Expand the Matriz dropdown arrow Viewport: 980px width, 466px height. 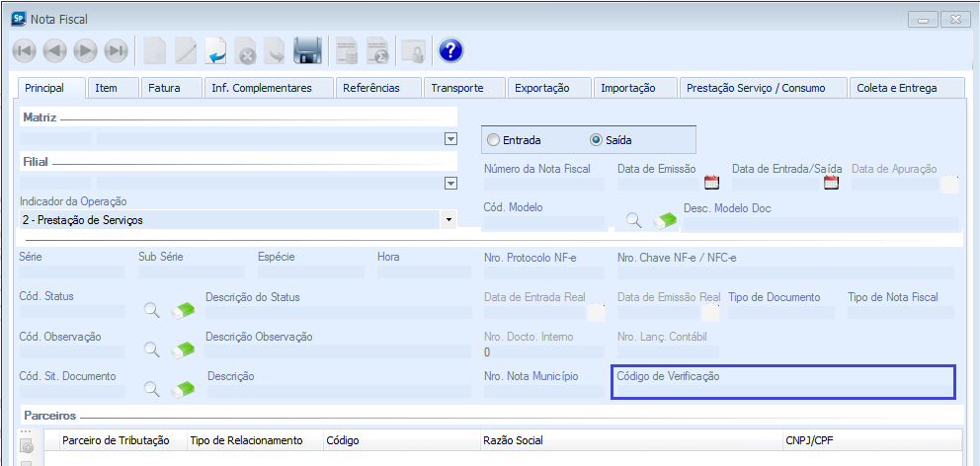click(x=450, y=139)
